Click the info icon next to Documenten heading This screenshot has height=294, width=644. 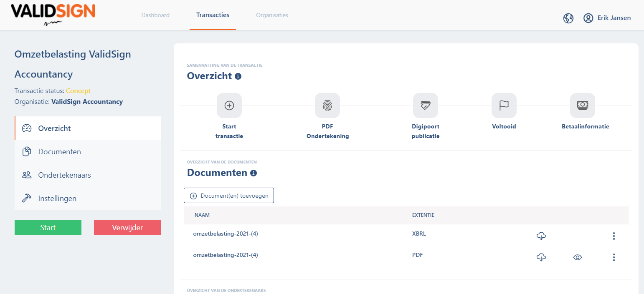tap(254, 173)
